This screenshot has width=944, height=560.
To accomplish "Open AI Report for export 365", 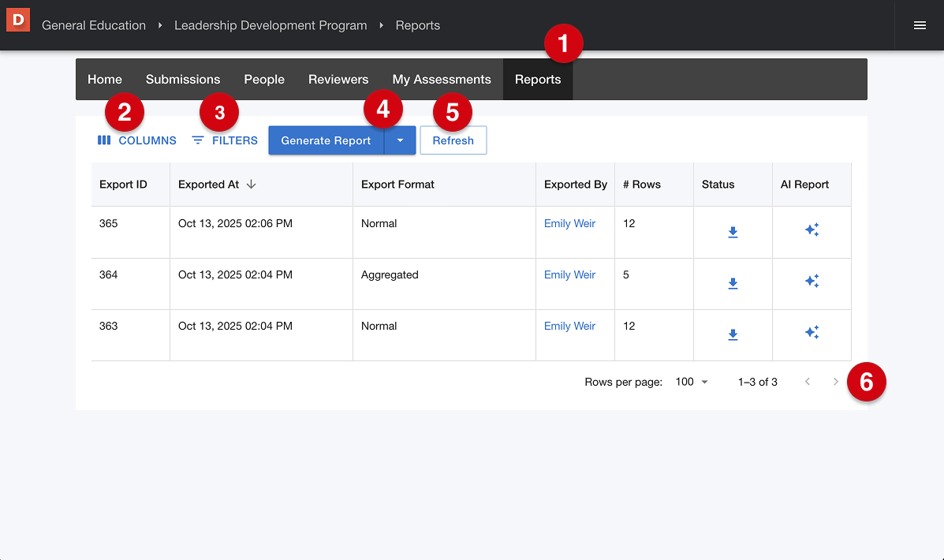I will [x=812, y=230].
